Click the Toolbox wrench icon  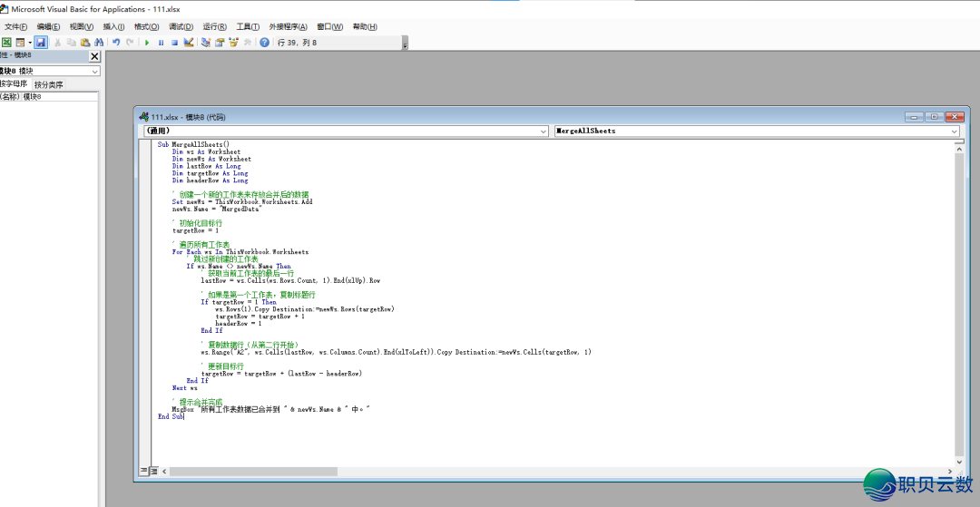(x=248, y=43)
